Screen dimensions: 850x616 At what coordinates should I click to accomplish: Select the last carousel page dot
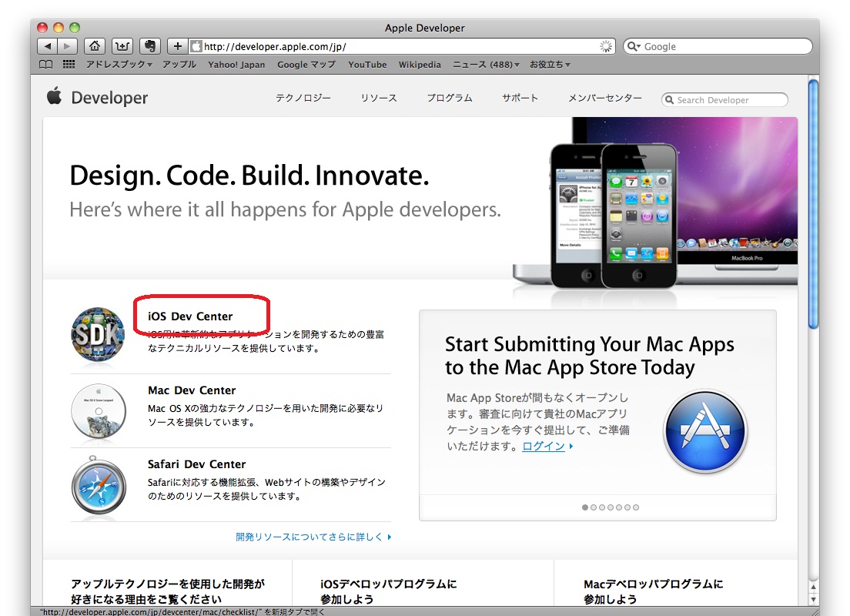636,507
